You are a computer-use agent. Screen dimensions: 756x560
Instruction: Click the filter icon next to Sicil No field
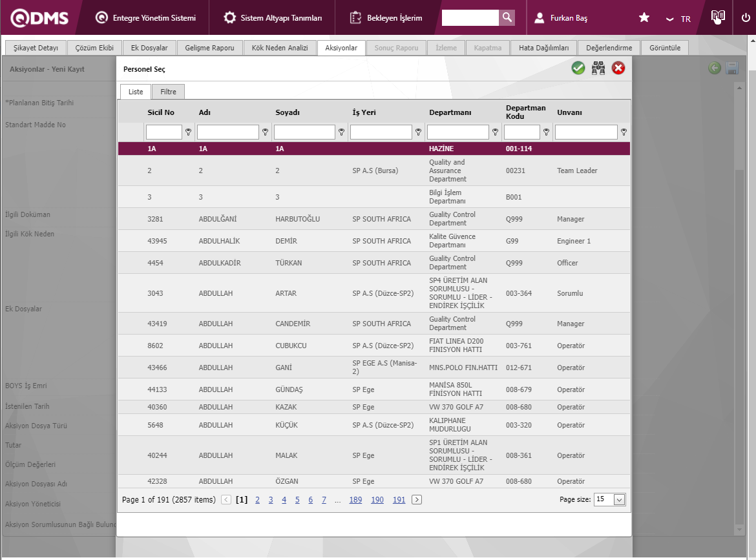188,132
